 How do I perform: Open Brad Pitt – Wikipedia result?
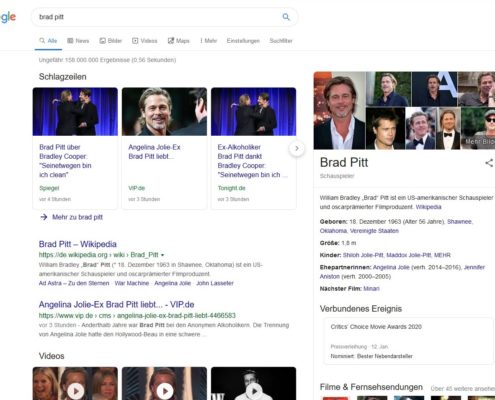pyautogui.click(x=78, y=244)
